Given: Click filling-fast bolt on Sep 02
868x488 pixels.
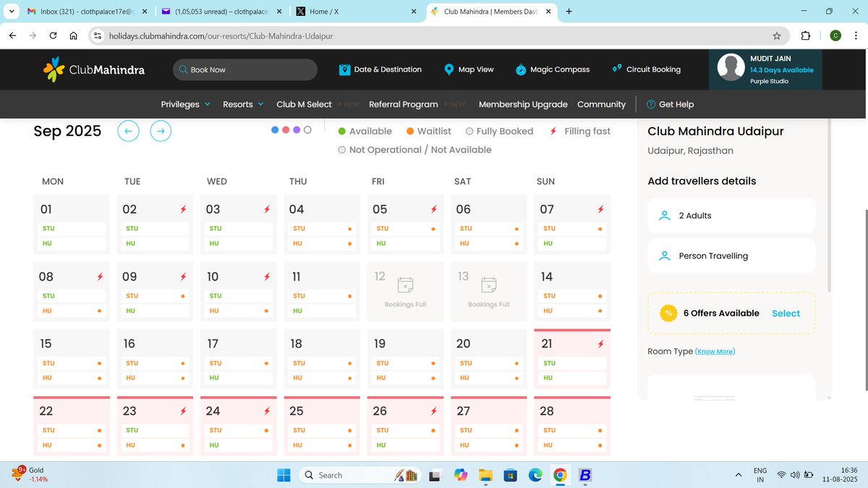Looking at the screenshot, I should 183,209.
